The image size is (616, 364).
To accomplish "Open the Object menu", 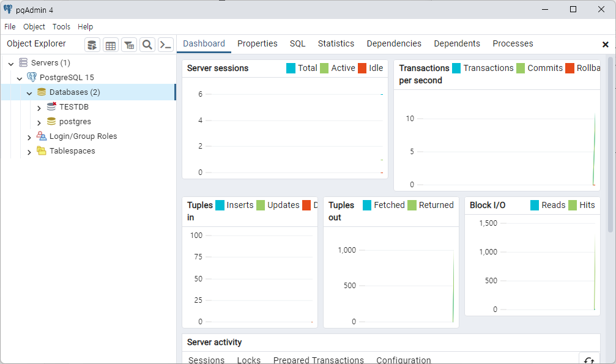I will (34, 27).
